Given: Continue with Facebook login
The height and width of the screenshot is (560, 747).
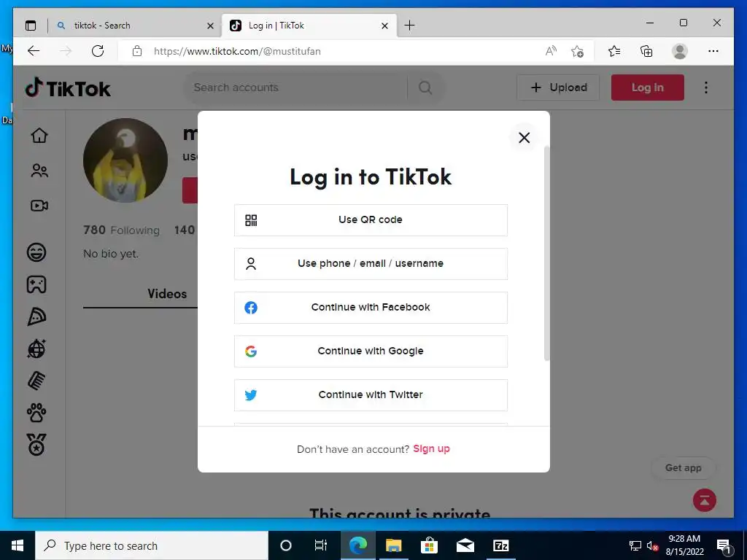Looking at the screenshot, I should [x=371, y=308].
